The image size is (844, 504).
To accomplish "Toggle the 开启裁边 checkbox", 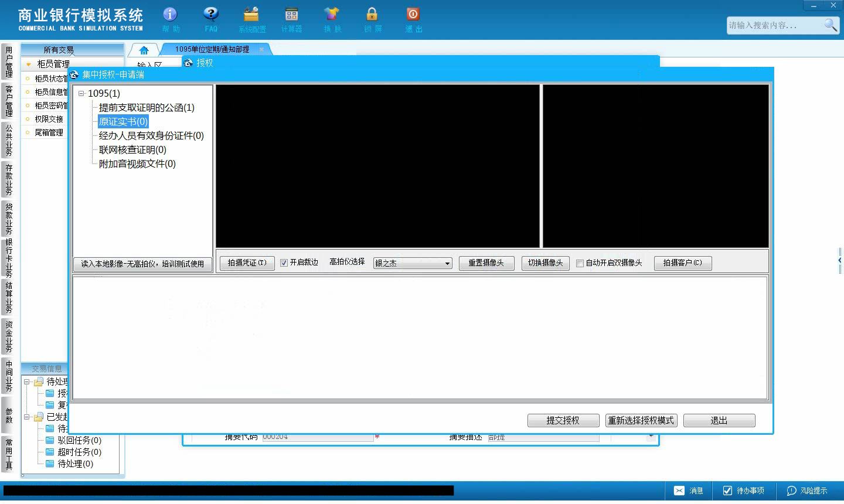I will (x=284, y=263).
